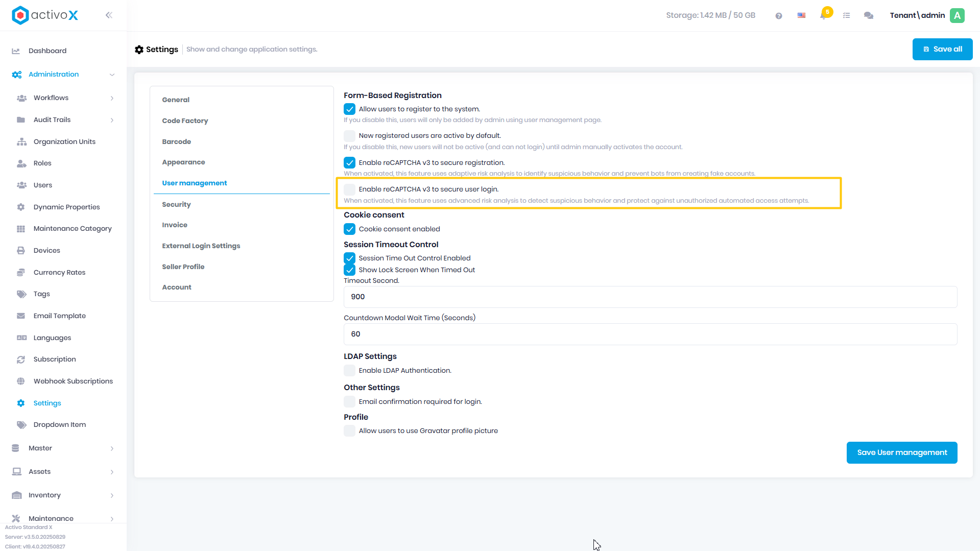Enable reCAPTCHA v3 for user login checkbox
980x551 pixels.
click(349, 189)
